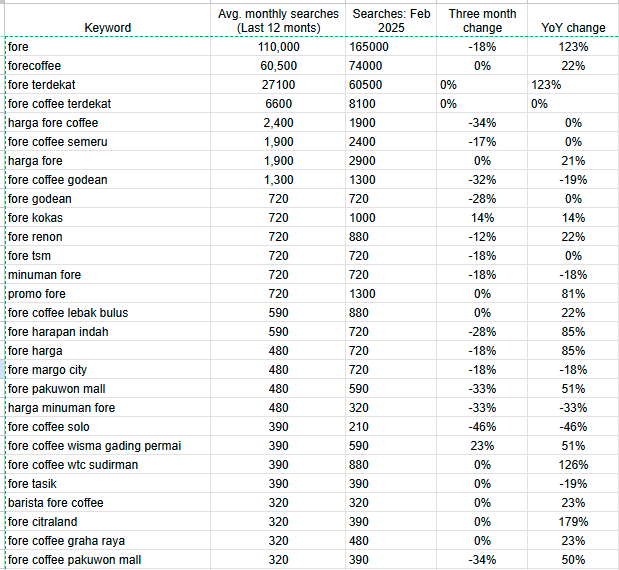The height and width of the screenshot is (570, 619).
Task: Select YoY change 179% for fore citraland
Action: click(x=573, y=522)
